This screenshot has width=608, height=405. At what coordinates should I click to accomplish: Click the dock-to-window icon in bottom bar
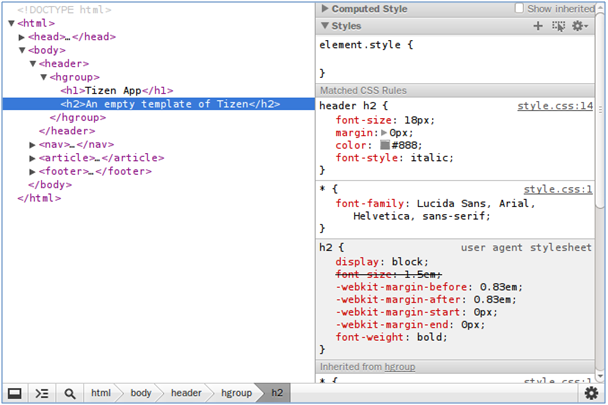coord(15,393)
